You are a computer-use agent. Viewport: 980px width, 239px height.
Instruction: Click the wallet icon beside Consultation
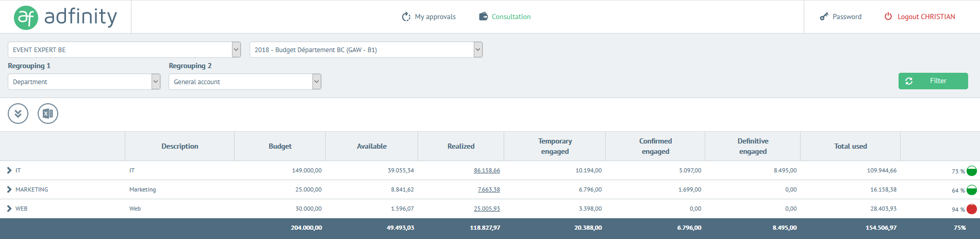coord(483,17)
